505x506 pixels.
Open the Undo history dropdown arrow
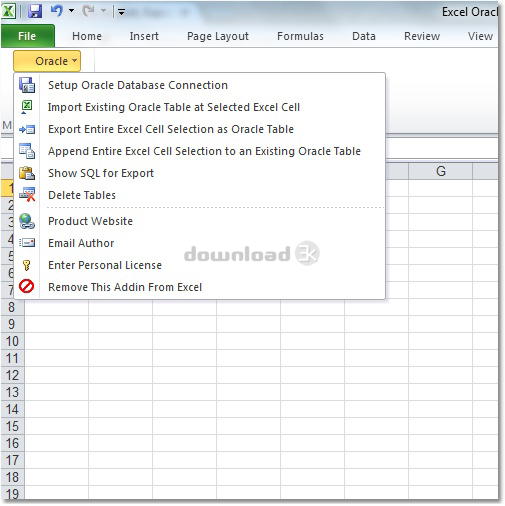coord(71,11)
